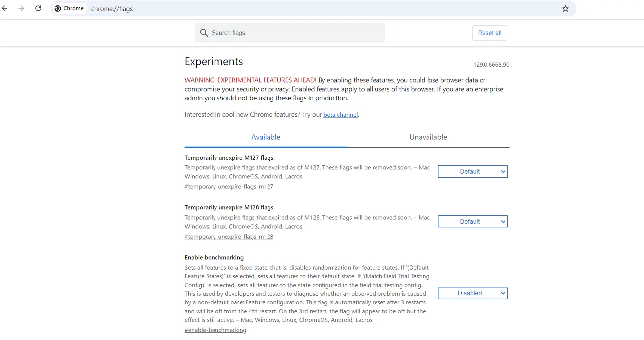Reload the chrome://flags page

(38, 8)
